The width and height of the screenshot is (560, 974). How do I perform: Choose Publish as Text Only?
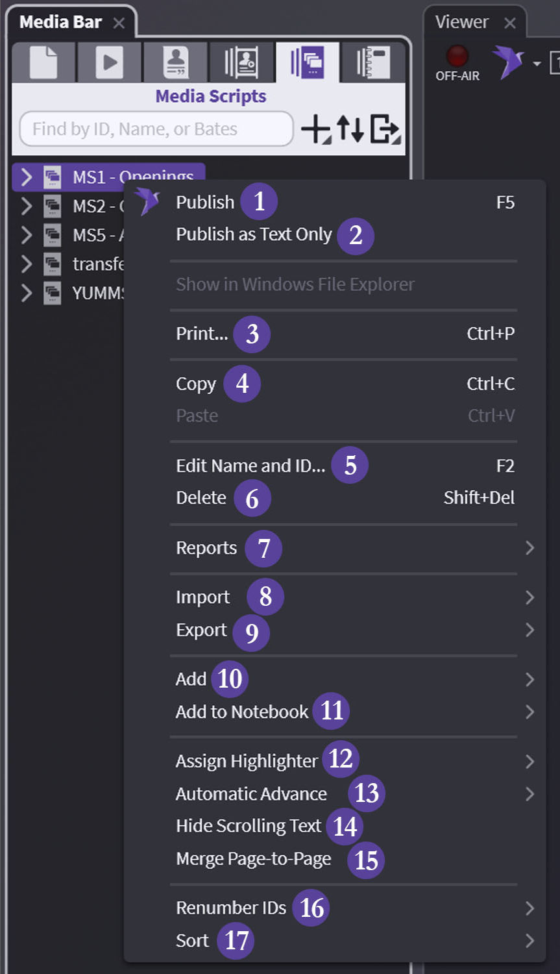(x=254, y=234)
